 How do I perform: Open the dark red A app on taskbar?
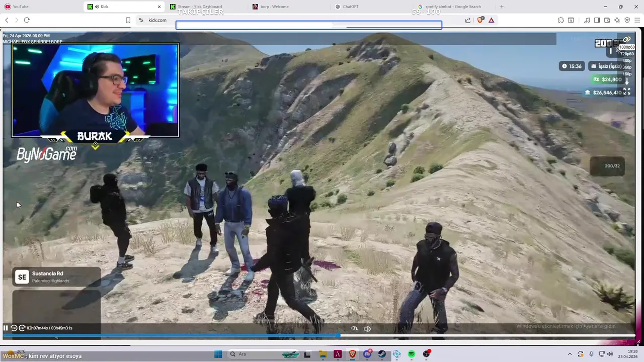(x=338, y=354)
